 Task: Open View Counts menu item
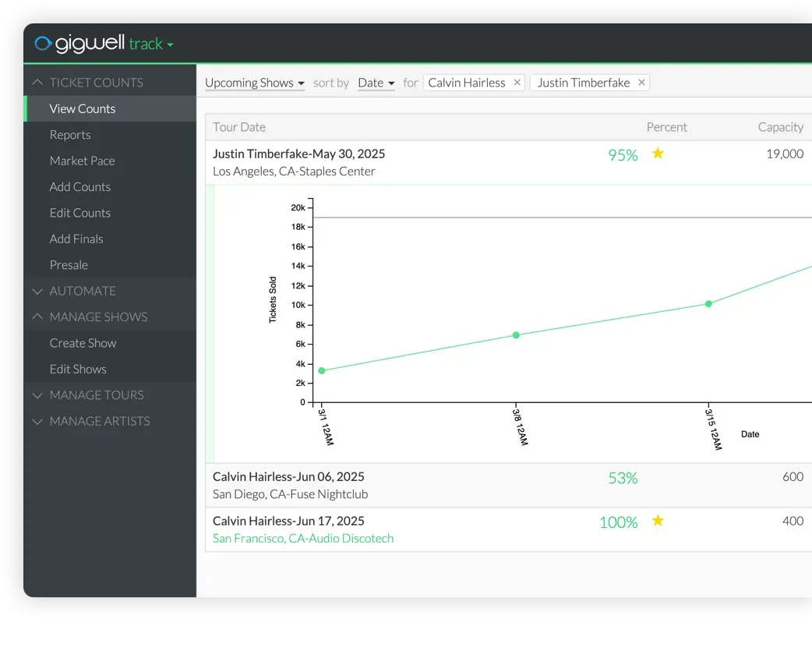(x=110, y=109)
